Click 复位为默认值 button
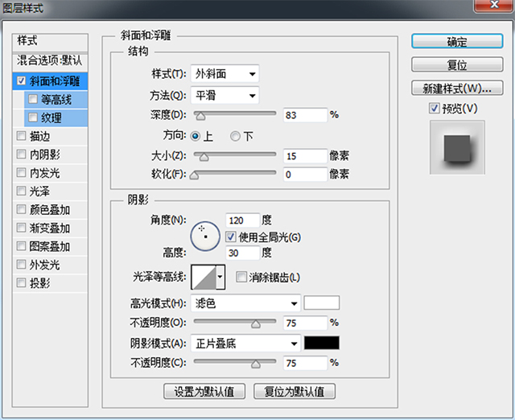This screenshot has width=515, height=420. click(295, 391)
